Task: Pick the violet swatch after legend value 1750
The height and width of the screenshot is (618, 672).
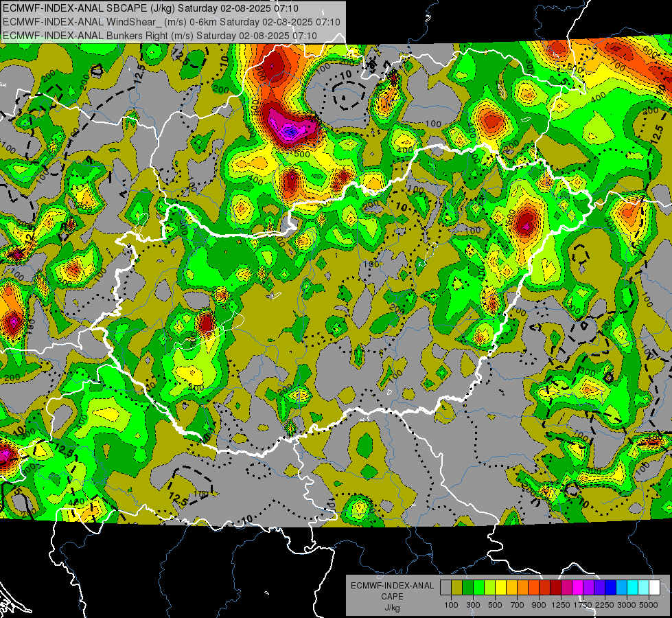Action: point(588,588)
